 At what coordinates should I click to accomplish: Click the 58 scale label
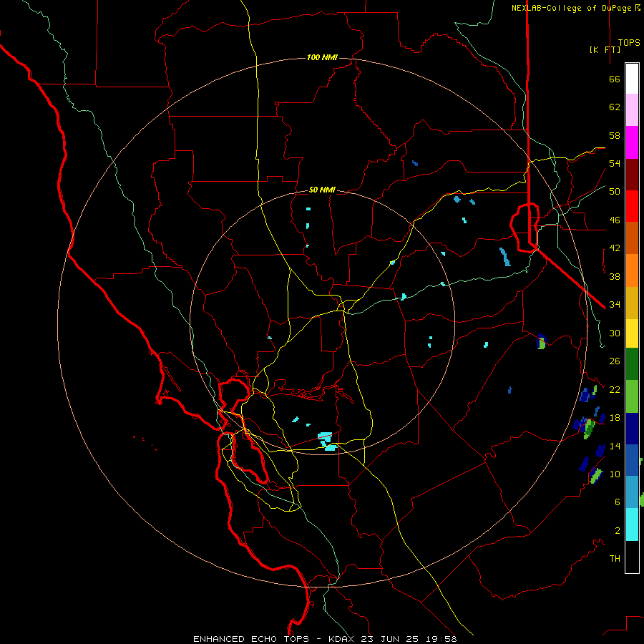[615, 135]
